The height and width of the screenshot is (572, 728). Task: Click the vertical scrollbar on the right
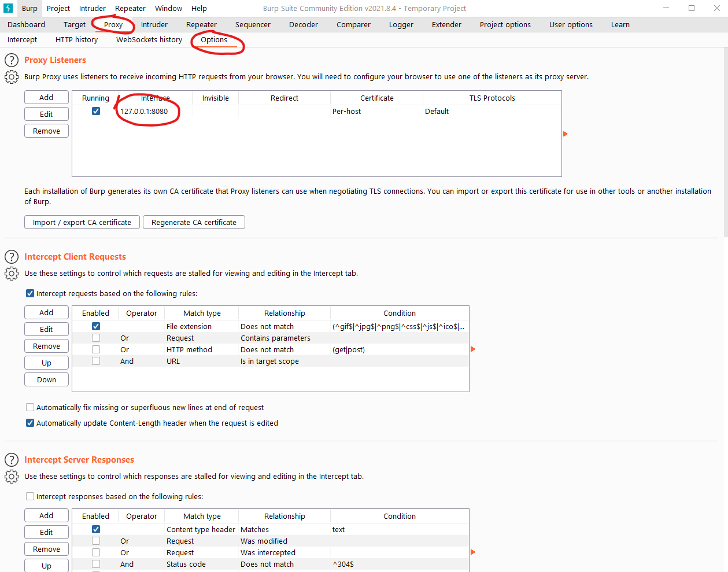pyautogui.click(x=726, y=145)
